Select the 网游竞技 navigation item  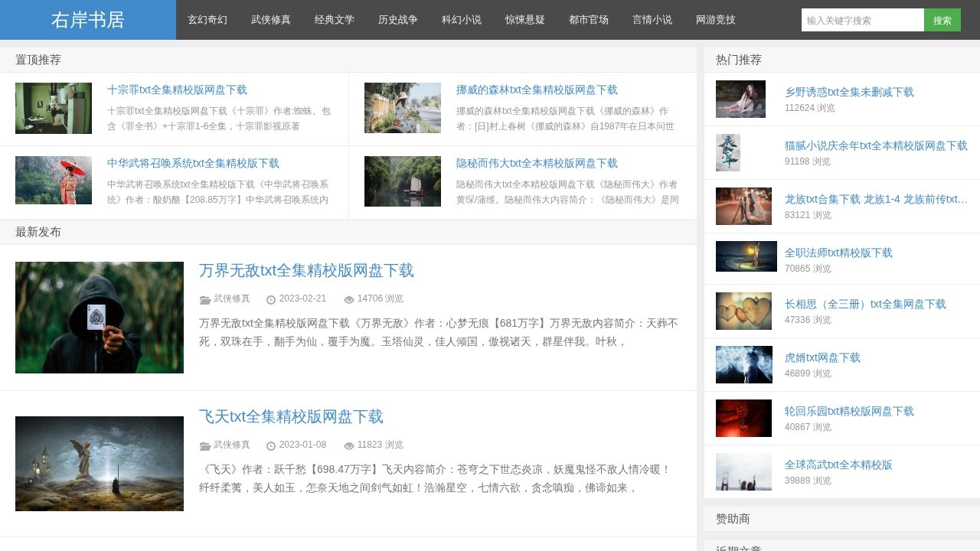pyautogui.click(x=715, y=20)
